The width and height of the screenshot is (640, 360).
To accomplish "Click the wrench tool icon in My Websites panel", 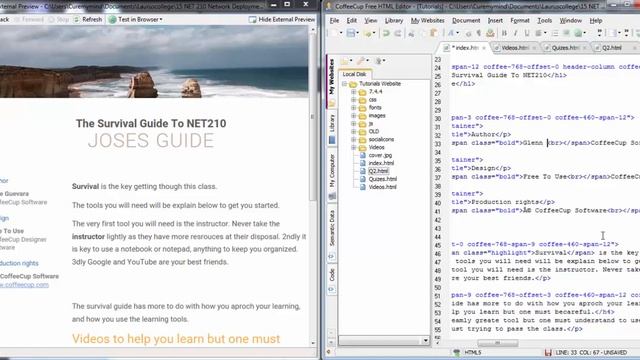I will (x=361, y=61).
